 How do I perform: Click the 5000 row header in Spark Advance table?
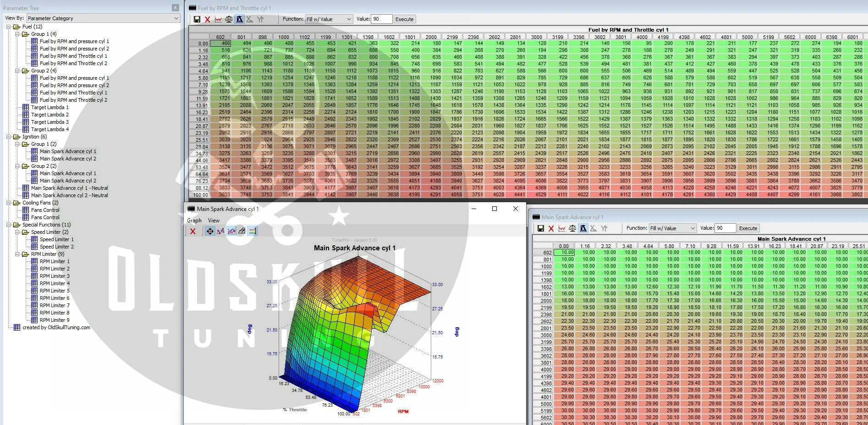point(543,404)
